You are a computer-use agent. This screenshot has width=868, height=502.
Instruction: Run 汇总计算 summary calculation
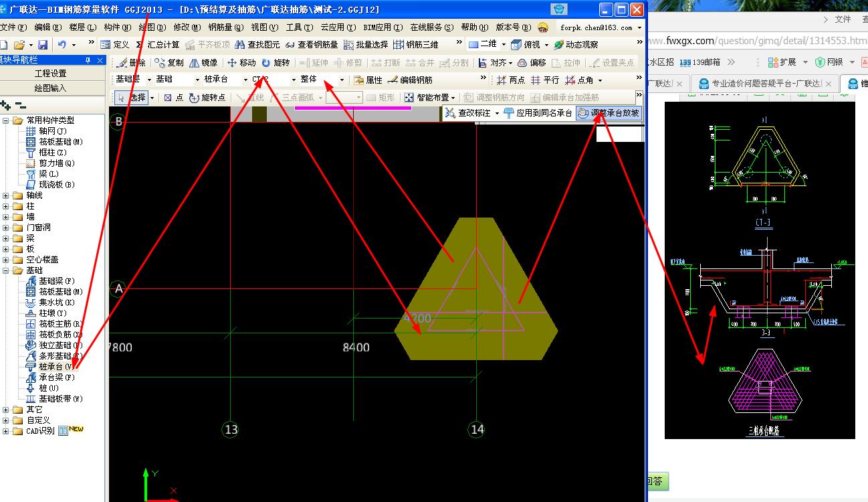pos(158,45)
